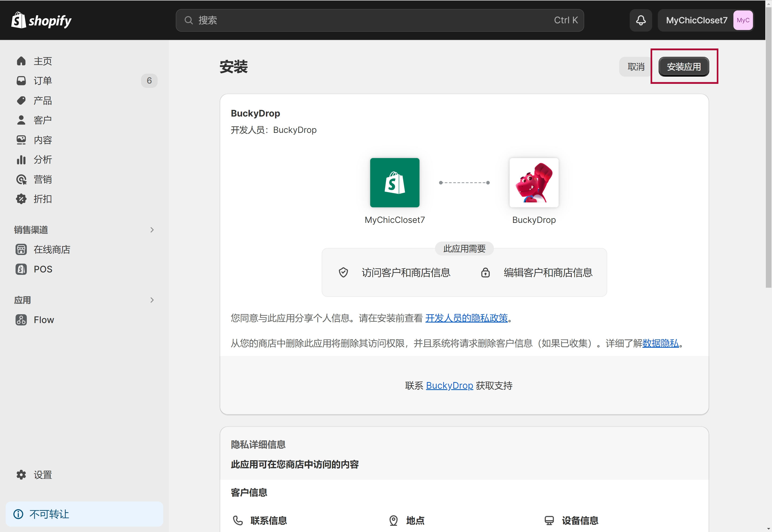Click 安装应用 button
This screenshot has height=532, width=772.
coord(684,67)
